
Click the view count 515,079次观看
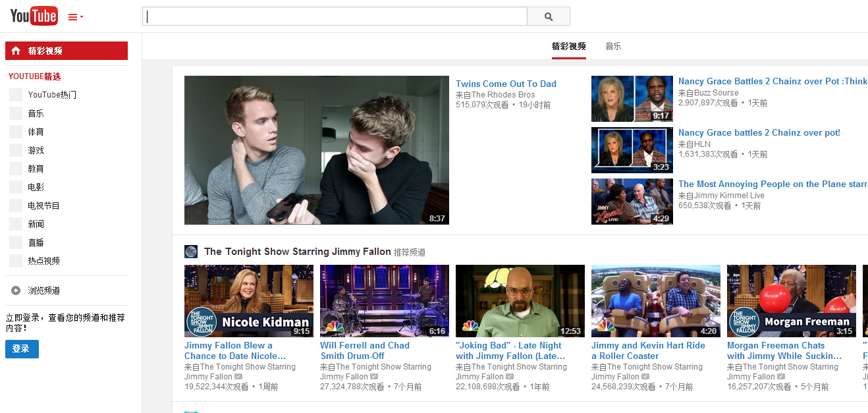click(x=482, y=105)
